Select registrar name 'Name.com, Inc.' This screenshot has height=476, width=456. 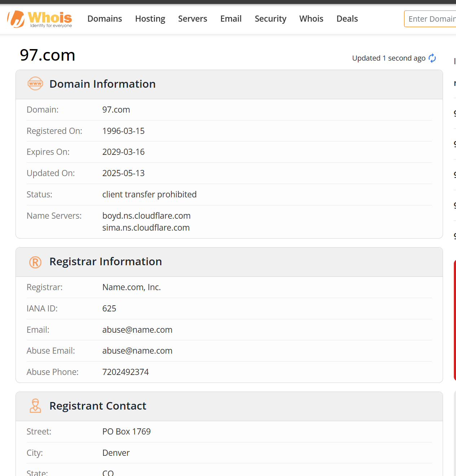(132, 287)
